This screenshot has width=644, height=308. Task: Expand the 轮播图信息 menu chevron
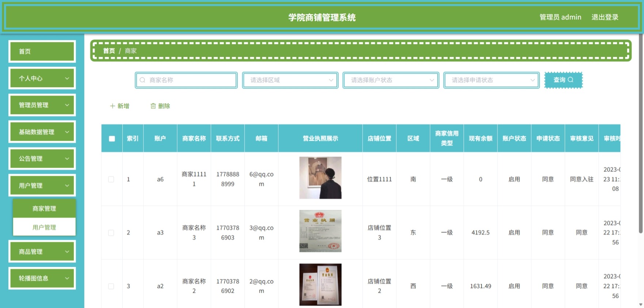click(67, 278)
